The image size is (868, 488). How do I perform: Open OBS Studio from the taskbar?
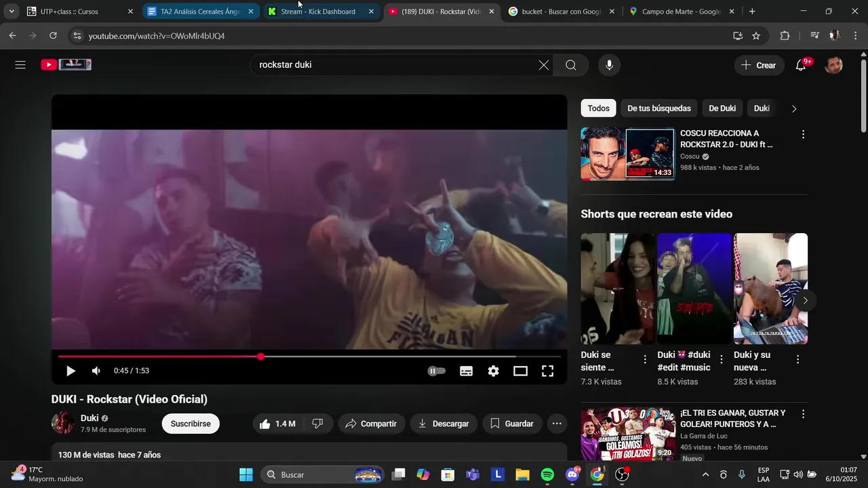[622, 474]
